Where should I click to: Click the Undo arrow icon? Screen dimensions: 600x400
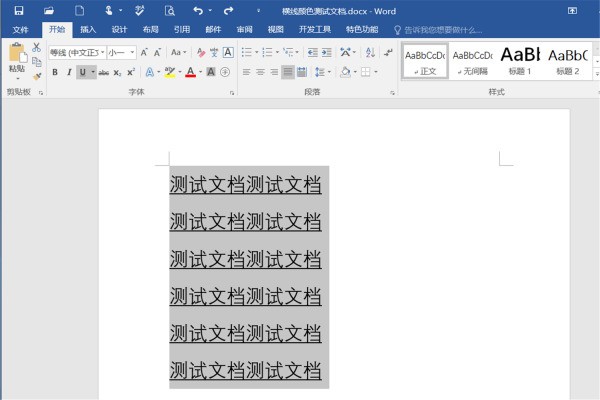coord(197,10)
